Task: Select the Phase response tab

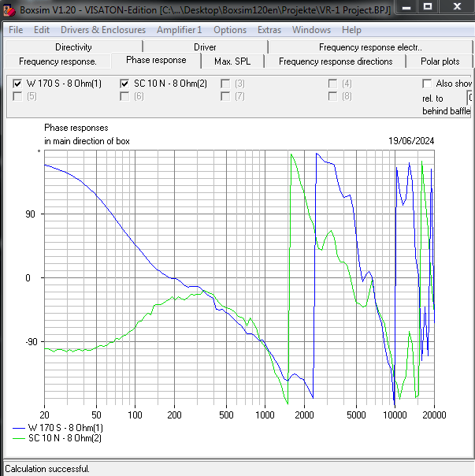Action: pos(156,60)
